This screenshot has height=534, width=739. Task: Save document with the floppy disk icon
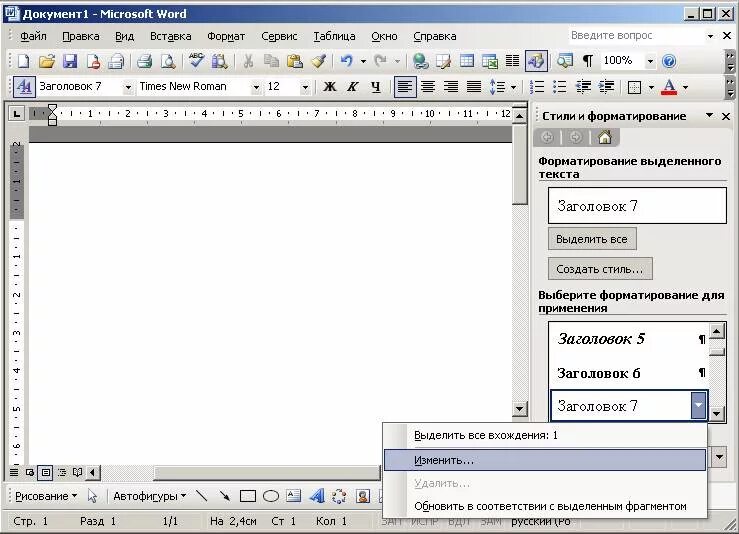coord(70,61)
